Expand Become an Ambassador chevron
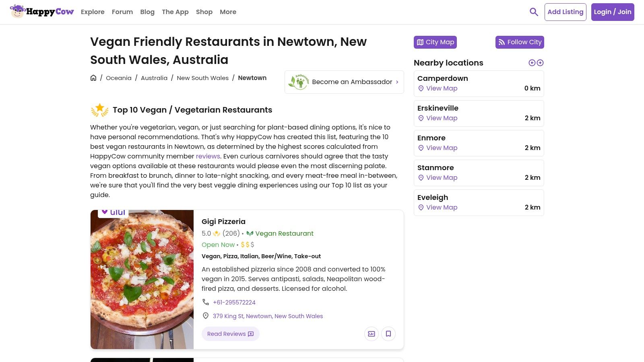The image size is (644, 362). (x=397, y=82)
